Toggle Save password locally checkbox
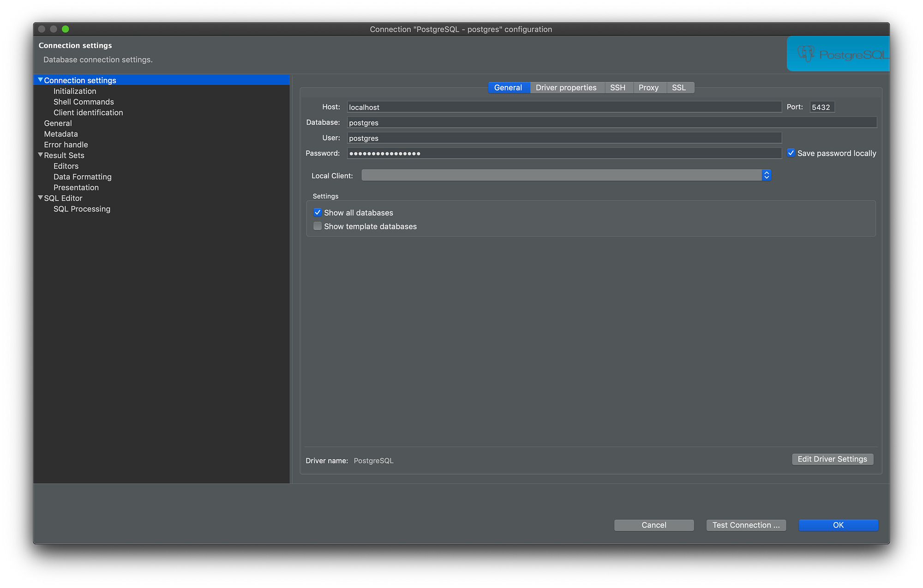Screen dimensions: 923x588 791,153
